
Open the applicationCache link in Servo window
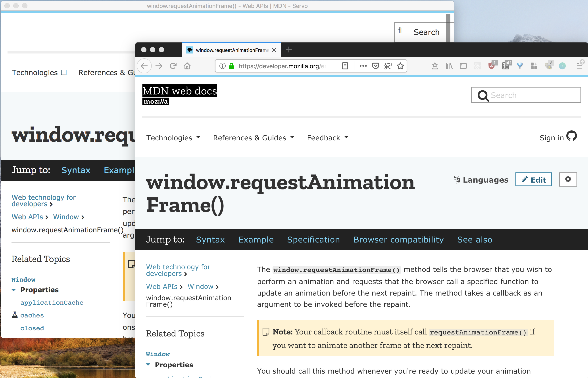(52, 303)
